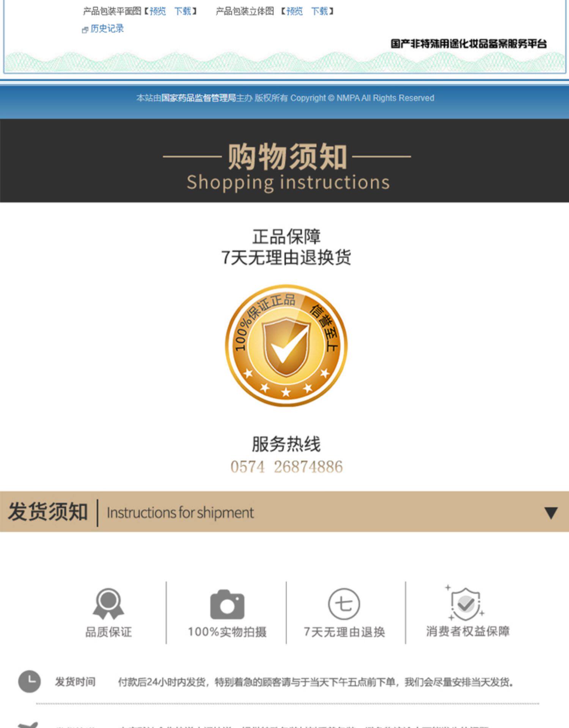Click the consumer rights shield icon
This screenshot has height=728, width=569.
click(465, 603)
